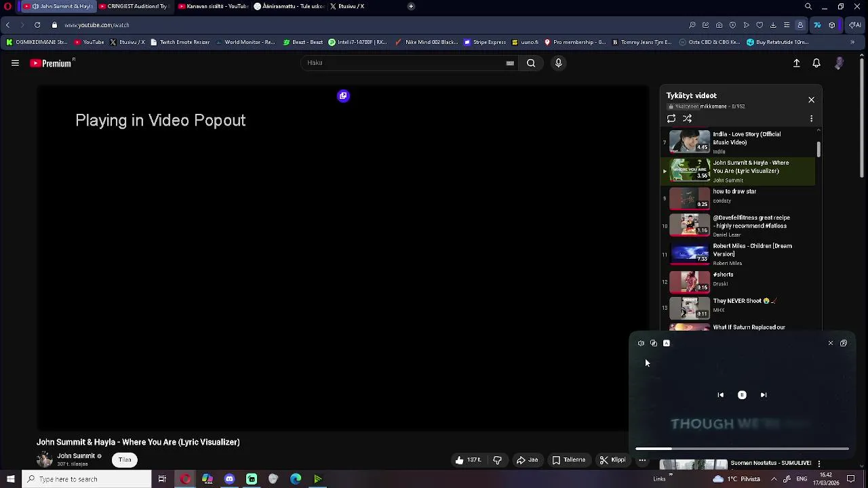Dislike the video
Image resolution: width=868 pixels, height=488 pixels.
(x=497, y=460)
